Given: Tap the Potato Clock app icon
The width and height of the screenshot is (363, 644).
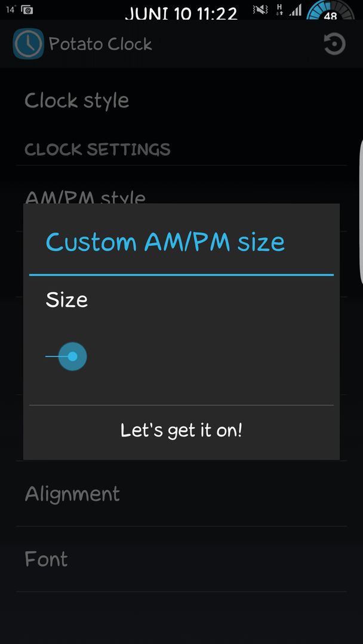Looking at the screenshot, I should click(x=29, y=44).
